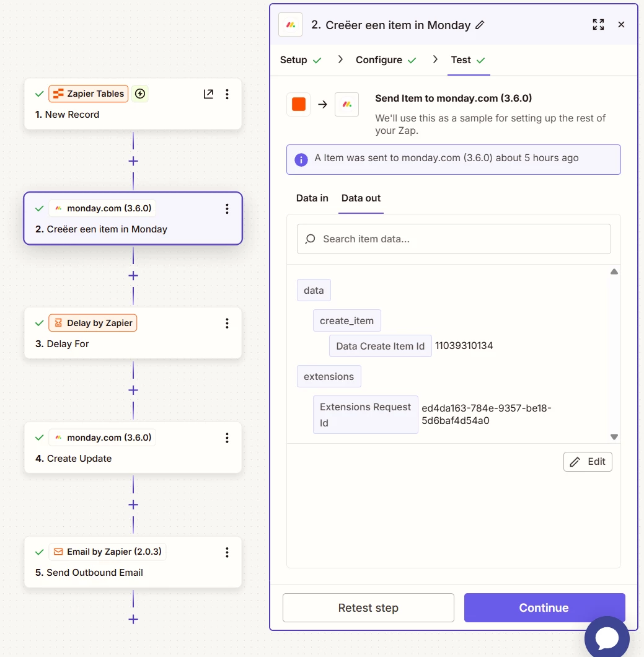Open the 1. New Record step

point(133,104)
